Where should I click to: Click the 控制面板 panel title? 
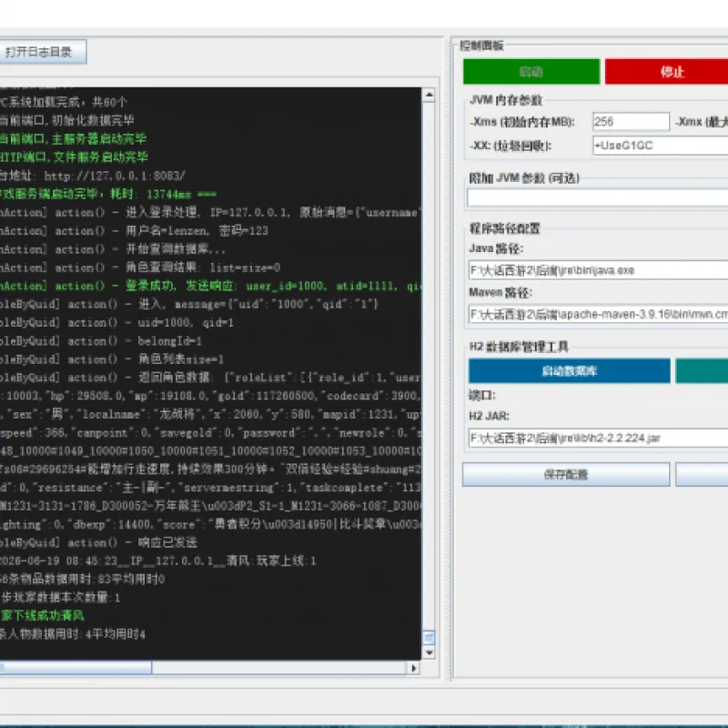481,45
